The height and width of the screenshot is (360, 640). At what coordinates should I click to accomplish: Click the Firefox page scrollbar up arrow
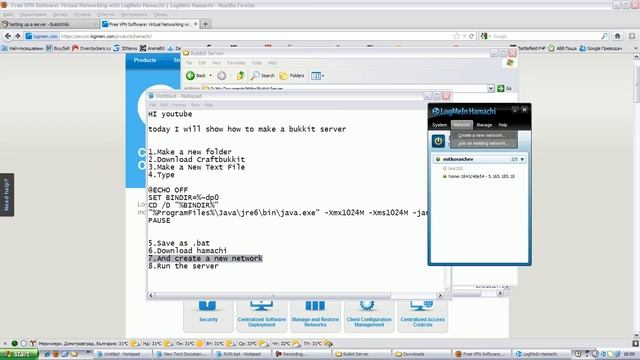pos(636,58)
